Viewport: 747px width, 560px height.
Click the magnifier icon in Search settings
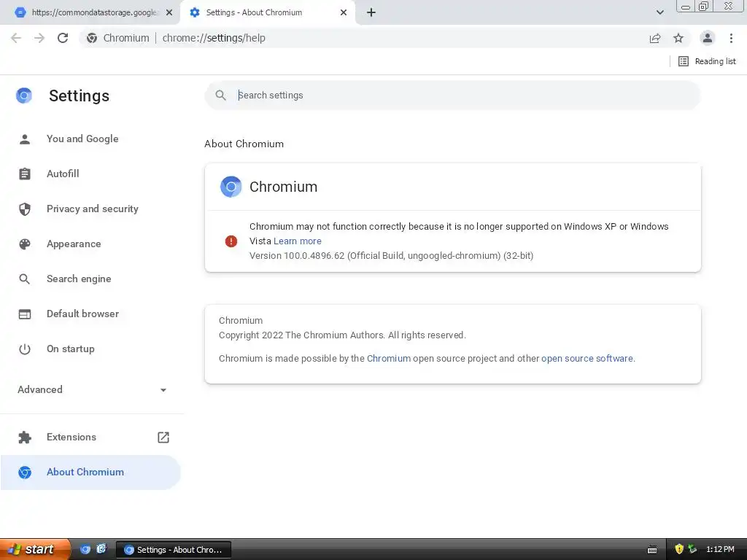coord(220,96)
